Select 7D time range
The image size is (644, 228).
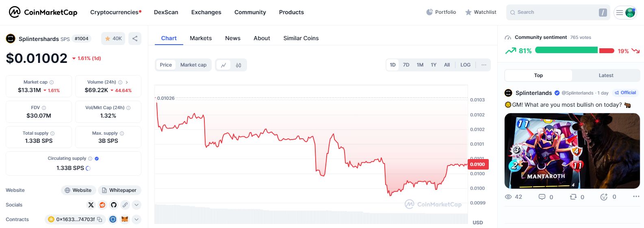(406, 65)
